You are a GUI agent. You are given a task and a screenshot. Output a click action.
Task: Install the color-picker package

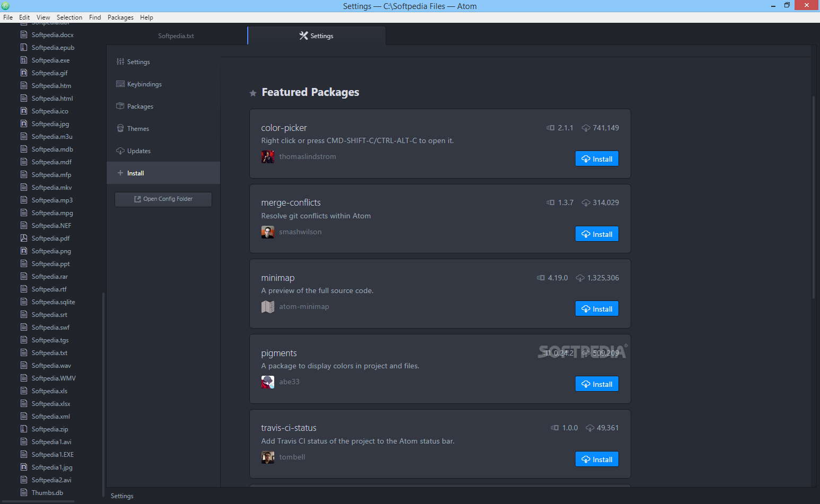point(597,159)
